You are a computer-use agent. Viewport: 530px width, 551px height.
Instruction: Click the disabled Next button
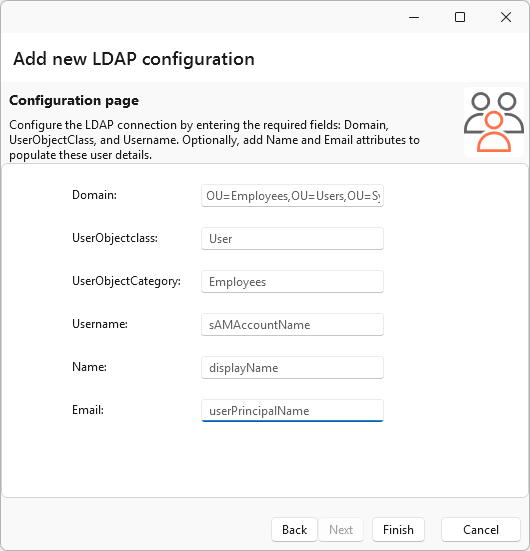tap(341, 530)
